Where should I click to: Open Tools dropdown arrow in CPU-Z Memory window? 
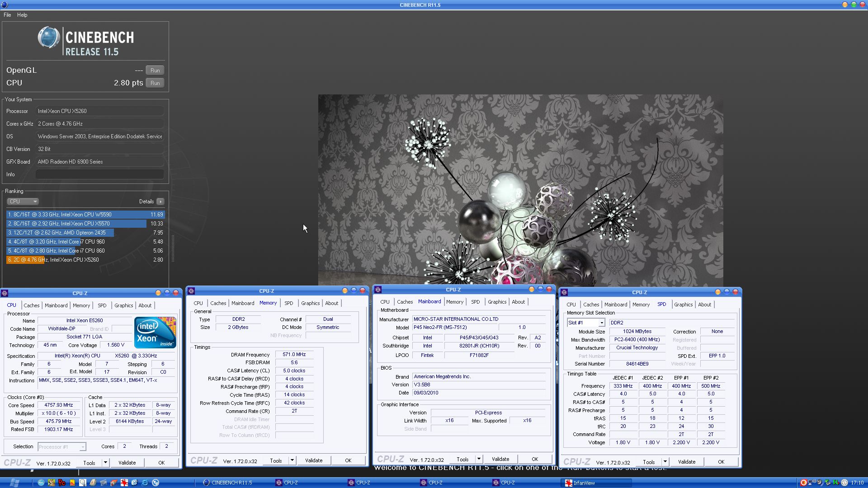tap(292, 460)
